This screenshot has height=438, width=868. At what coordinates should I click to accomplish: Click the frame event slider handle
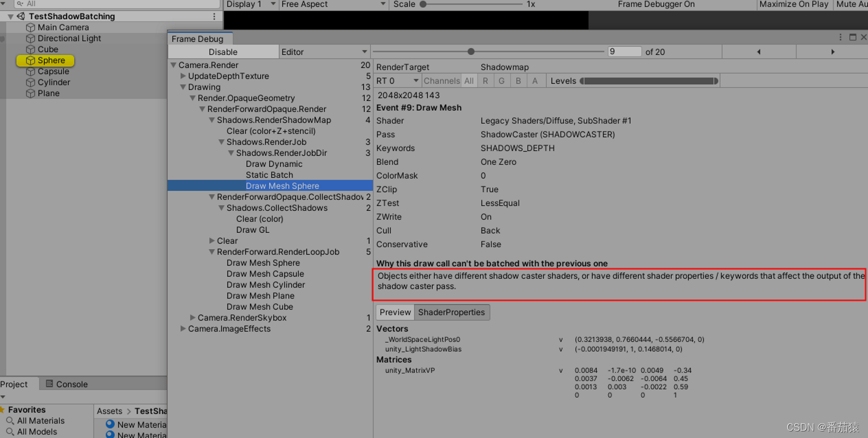tap(471, 52)
